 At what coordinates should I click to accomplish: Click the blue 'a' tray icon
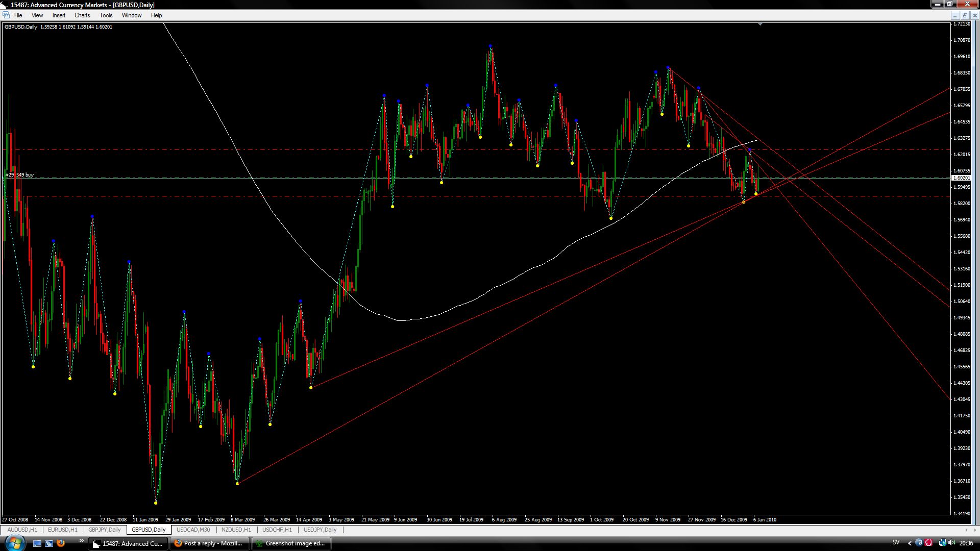click(919, 543)
